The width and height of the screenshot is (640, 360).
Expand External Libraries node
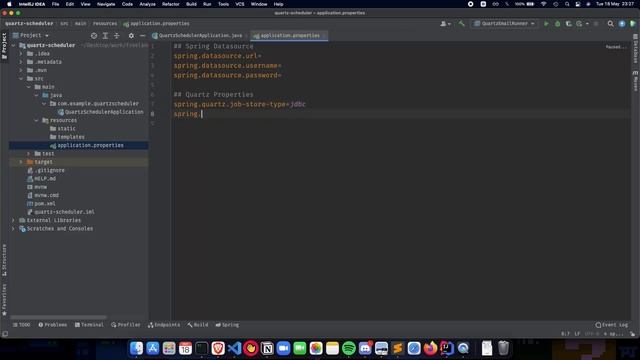tap(13, 220)
